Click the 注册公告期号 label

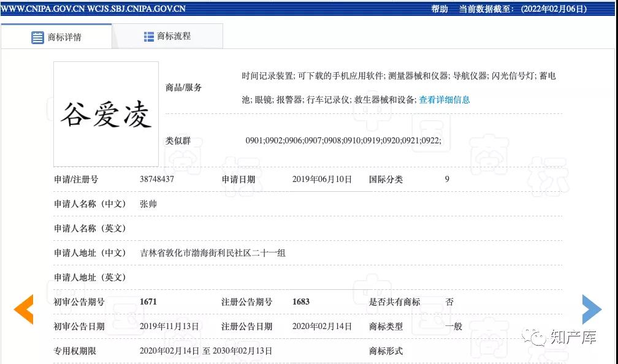click(246, 301)
